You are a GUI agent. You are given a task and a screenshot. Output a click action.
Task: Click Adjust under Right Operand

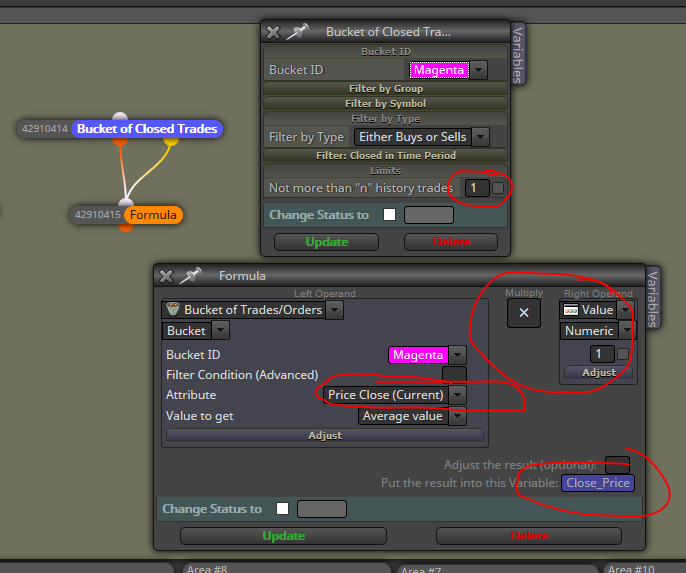point(598,373)
